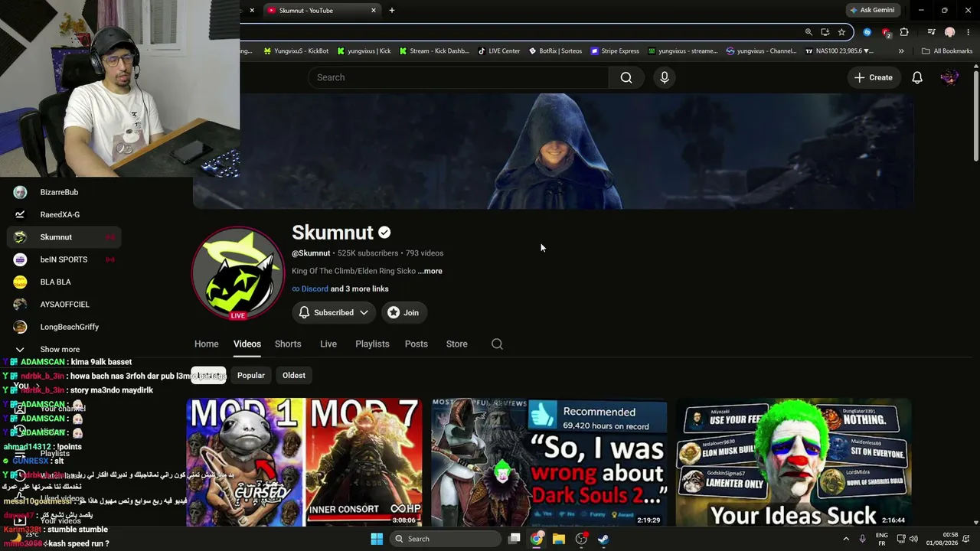Open RaeedXA-G subscription channel
This screenshot has height=551, width=980.
[x=64, y=215]
